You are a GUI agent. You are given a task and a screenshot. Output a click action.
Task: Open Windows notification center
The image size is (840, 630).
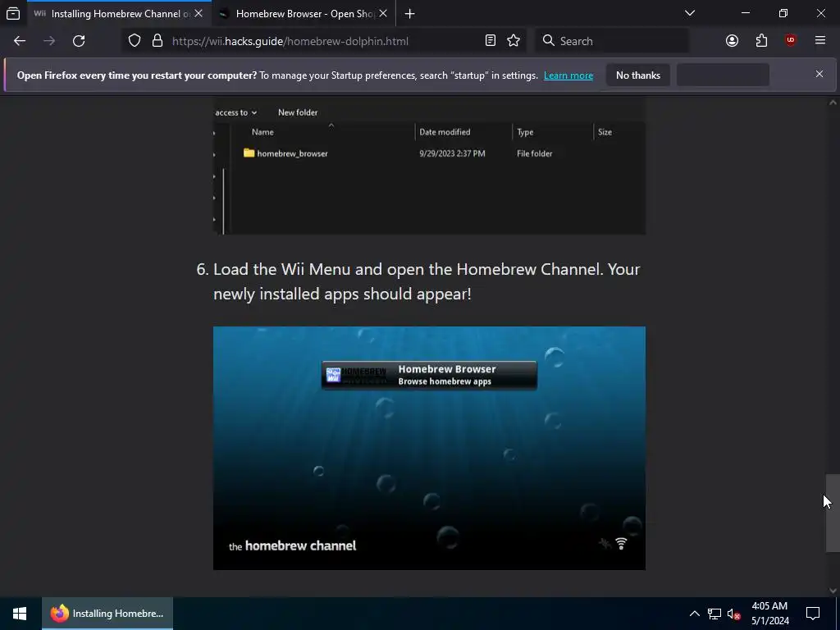pos(813,614)
